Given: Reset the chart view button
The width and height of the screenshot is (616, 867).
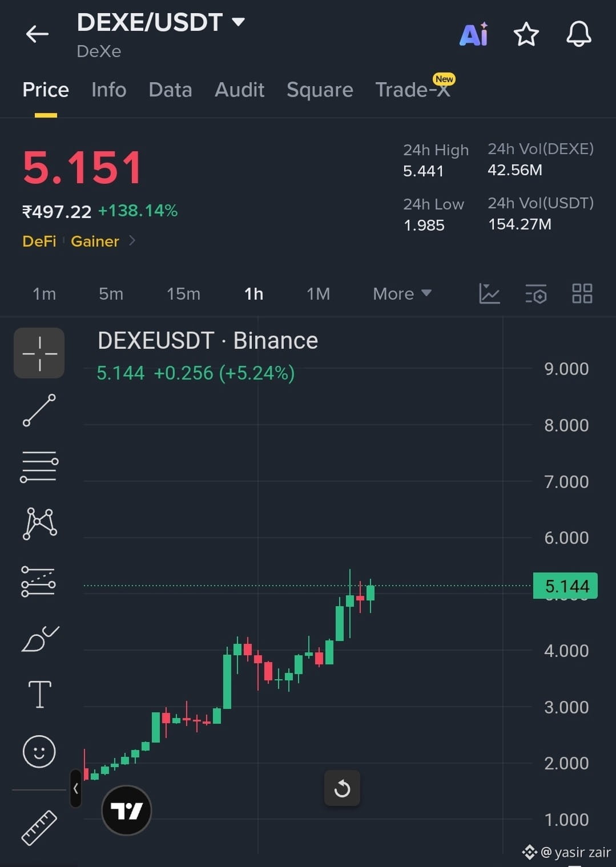Looking at the screenshot, I should pos(342,788).
